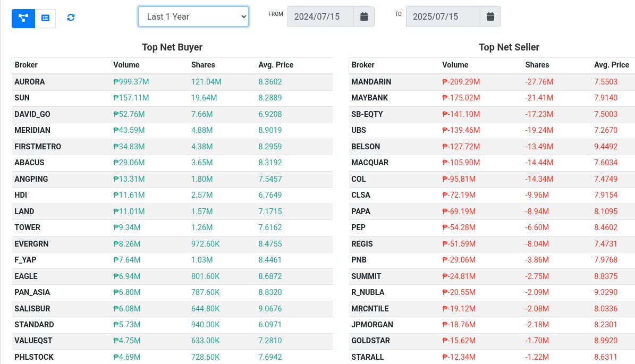Select the MRCNTILE seller broker name

pyautogui.click(x=370, y=309)
